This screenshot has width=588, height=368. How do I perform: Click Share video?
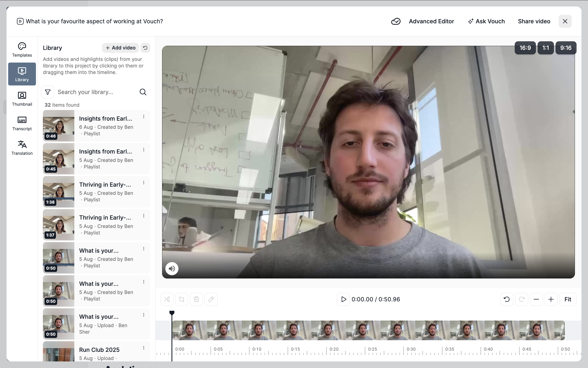click(534, 21)
